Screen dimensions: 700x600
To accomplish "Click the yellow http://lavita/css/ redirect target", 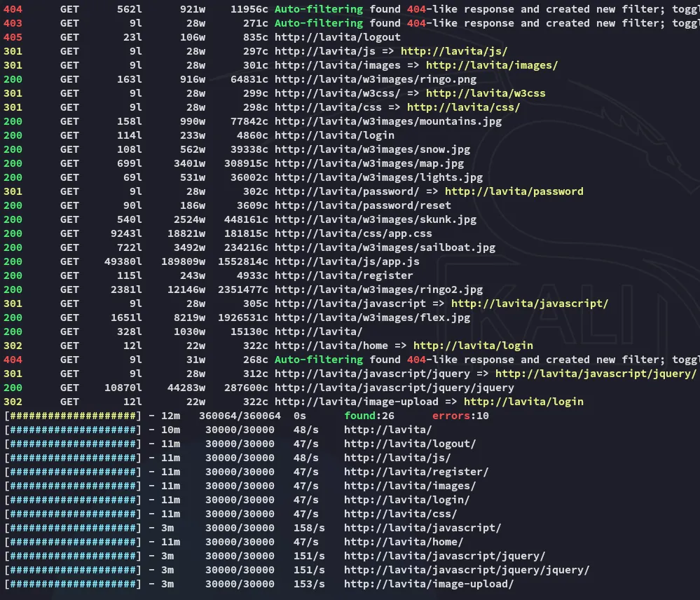I will click(x=463, y=107).
